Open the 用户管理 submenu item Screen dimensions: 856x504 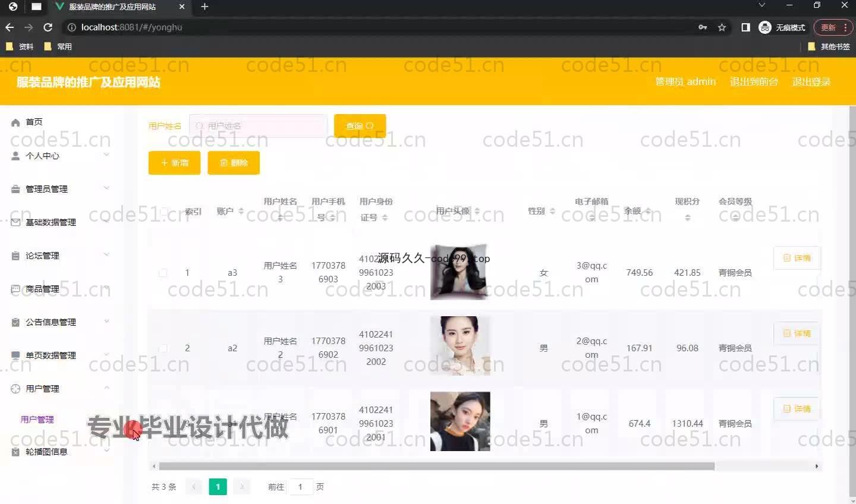pyautogui.click(x=37, y=420)
